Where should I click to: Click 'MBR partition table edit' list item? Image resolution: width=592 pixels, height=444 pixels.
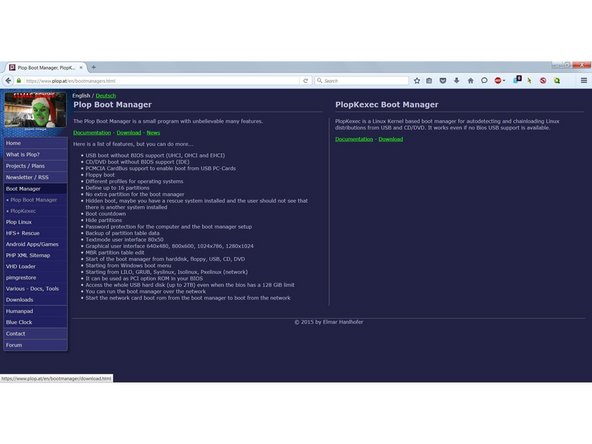[115, 253]
